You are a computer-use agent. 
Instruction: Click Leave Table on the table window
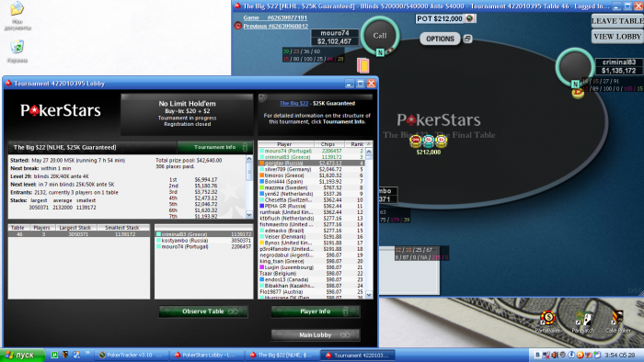tap(617, 21)
